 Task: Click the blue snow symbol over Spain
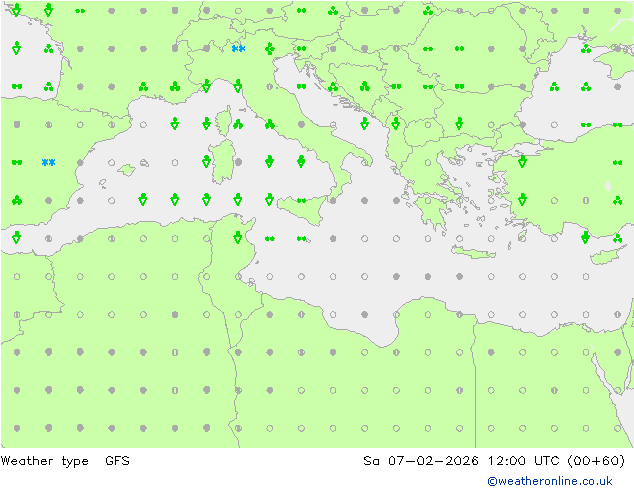49,163
